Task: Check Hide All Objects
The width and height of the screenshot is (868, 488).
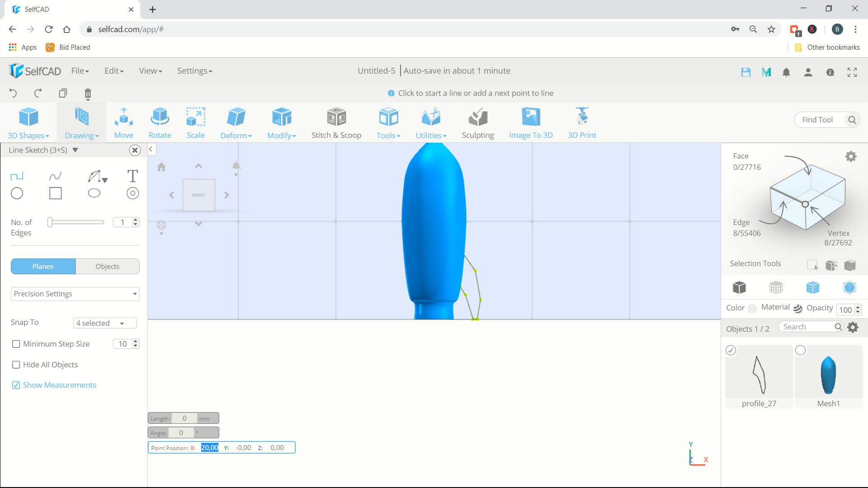Action: point(16,365)
